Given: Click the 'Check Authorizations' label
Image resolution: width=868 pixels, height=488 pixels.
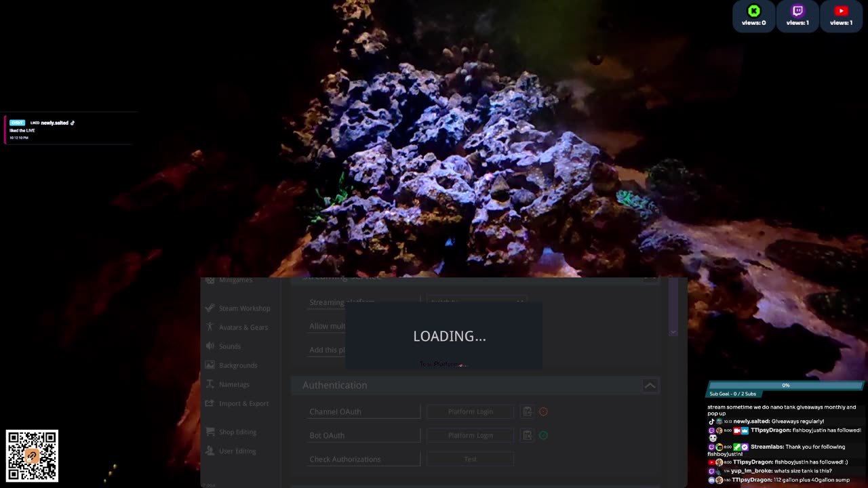Looking at the screenshot, I should (x=345, y=459).
